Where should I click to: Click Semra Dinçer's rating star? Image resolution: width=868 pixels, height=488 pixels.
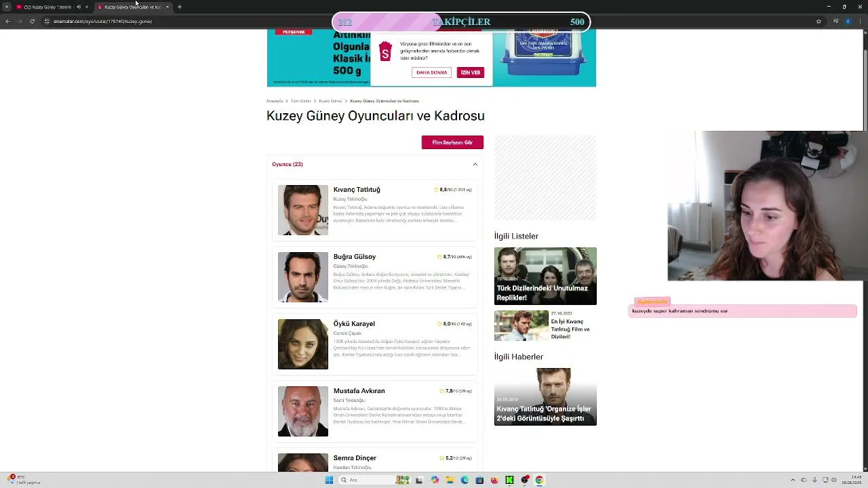tap(441, 458)
